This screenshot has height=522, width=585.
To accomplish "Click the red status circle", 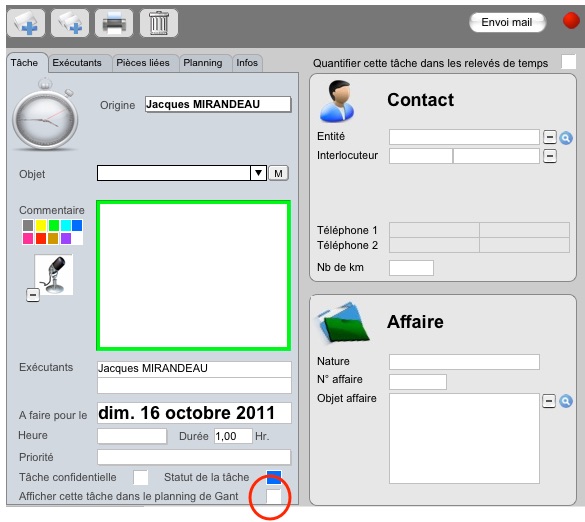I will [571, 21].
